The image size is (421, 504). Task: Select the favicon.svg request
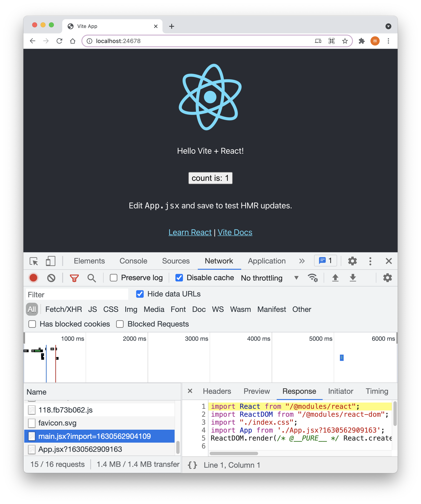point(99,423)
